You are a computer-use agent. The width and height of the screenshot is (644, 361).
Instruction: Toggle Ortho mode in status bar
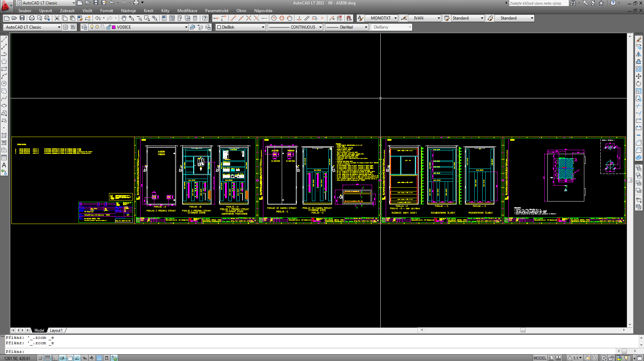pos(55,358)
